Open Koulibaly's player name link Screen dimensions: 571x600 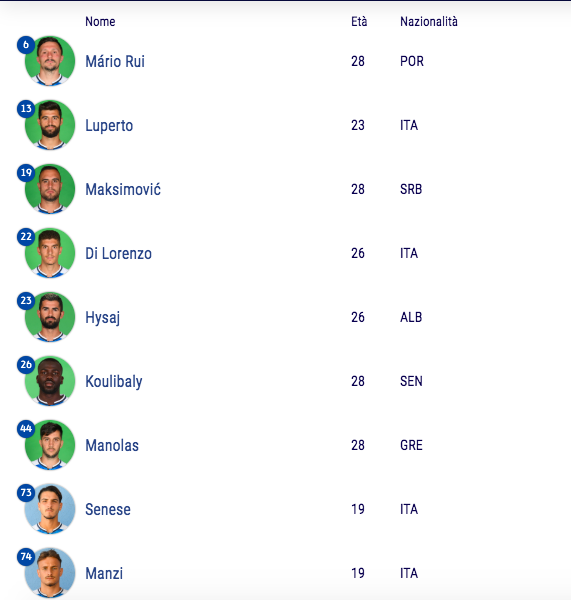pos(114,382)
